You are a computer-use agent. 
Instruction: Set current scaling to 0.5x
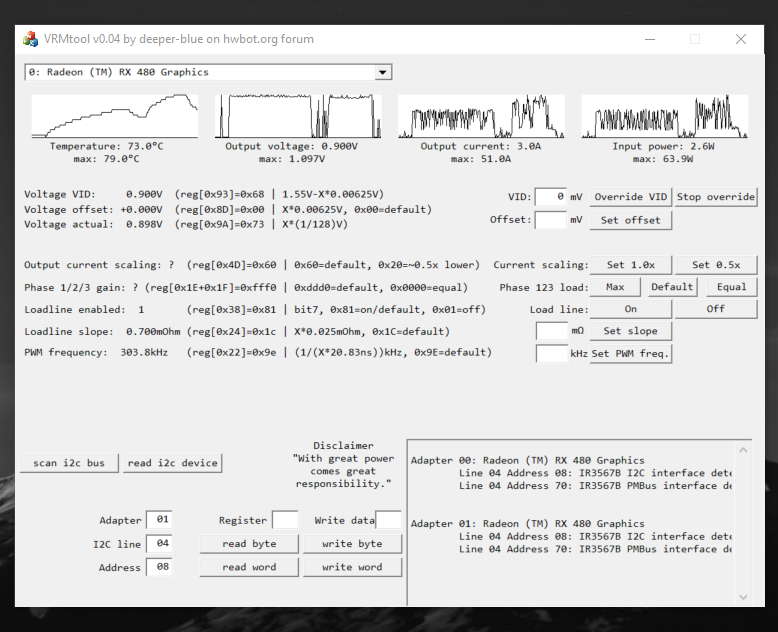click(716, 265)
